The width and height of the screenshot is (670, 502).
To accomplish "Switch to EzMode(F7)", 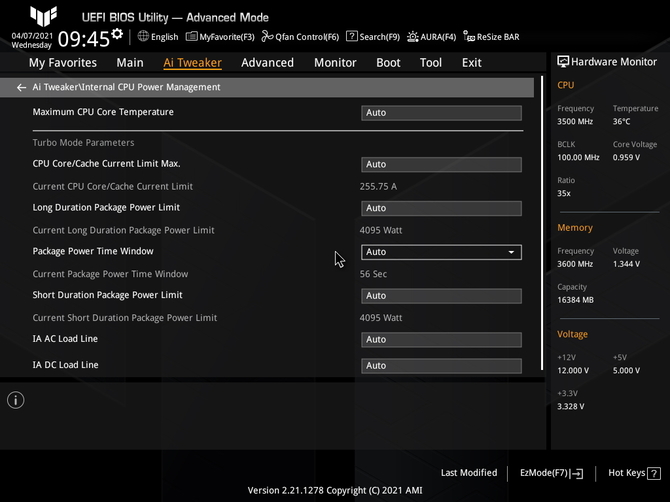I will point(551,473).
